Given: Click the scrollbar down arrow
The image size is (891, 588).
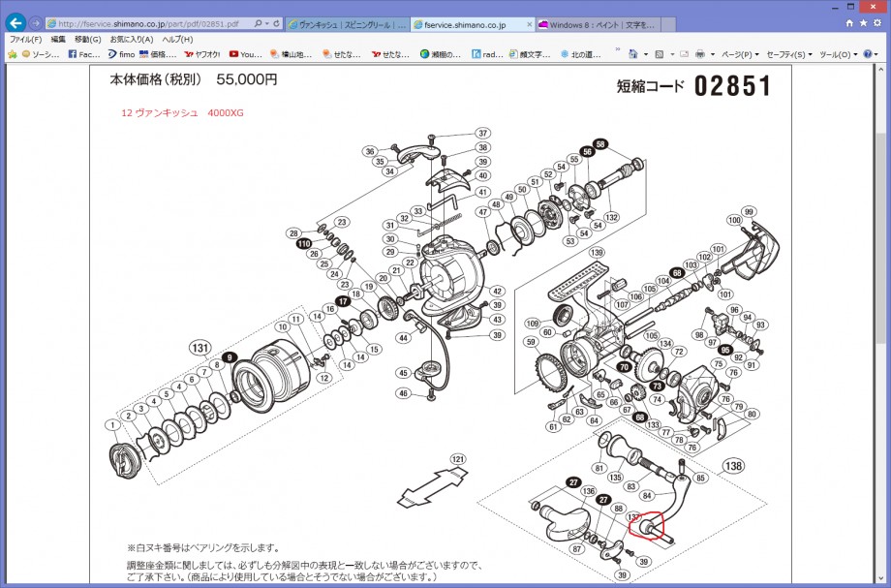Looking at the screenshot, I should [881, 577].
